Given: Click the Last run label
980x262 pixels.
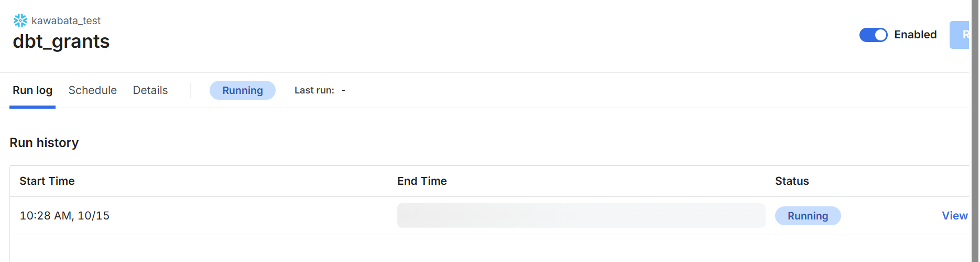Looking at the screenshot, I should click(x=314, y=90).
